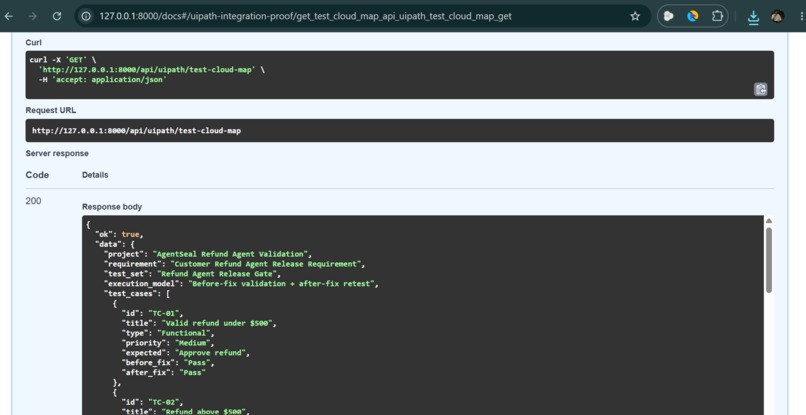Click the "ok": true line
Image resolution: width=806 pixels, height=415 pixels.
[119, 234]
